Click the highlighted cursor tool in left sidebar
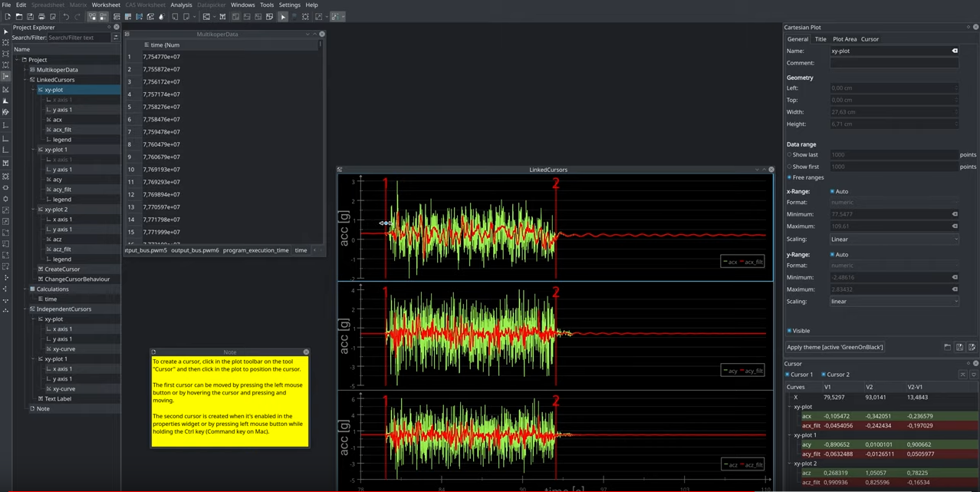The image size is (980, 492). tap(5, 76)
